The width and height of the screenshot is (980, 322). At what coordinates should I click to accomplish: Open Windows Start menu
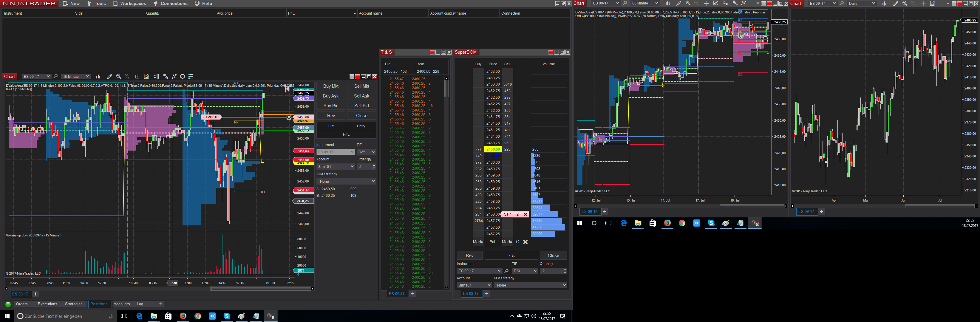pyautogui.click(x=7, y=316)
